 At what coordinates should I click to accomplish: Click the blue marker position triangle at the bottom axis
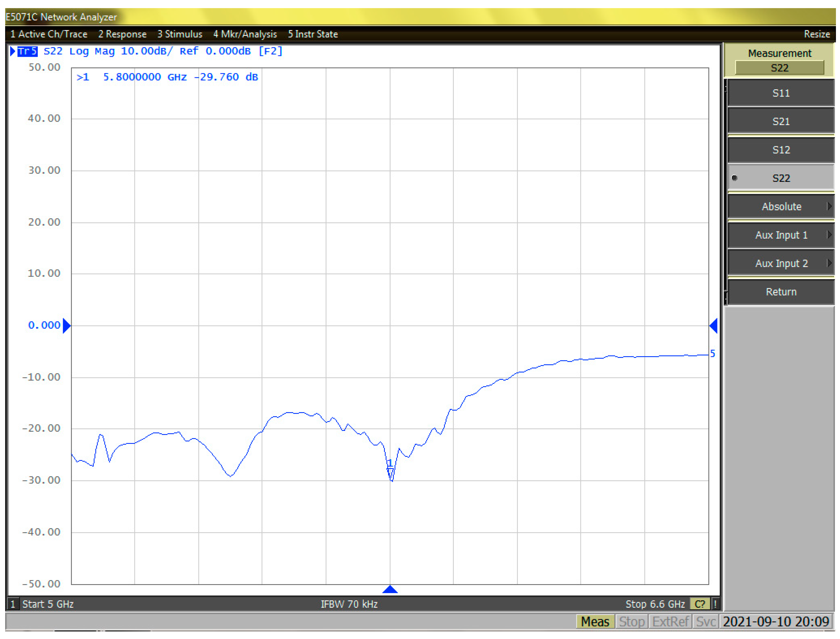[x=390, y=590]
